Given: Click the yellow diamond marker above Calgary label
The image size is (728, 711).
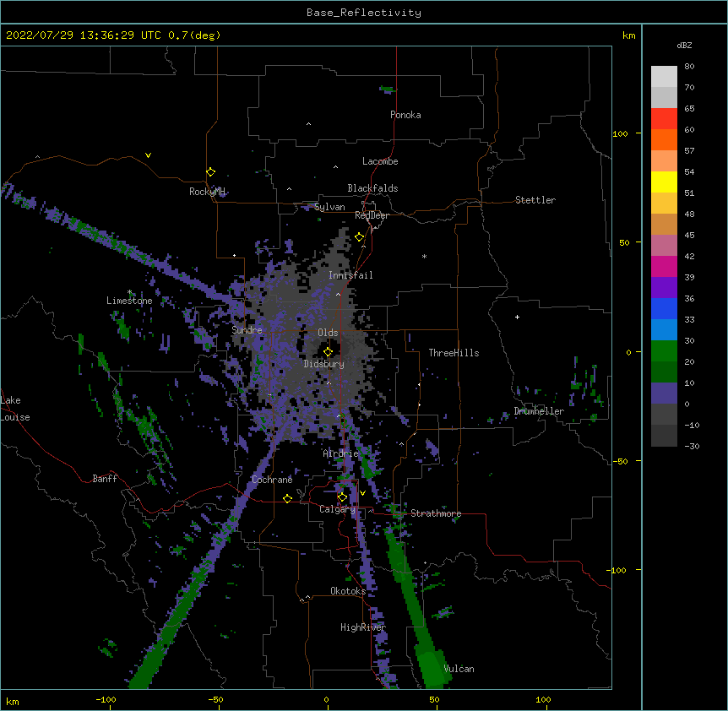Looking at the screenshot, I should tap(342, 497).
